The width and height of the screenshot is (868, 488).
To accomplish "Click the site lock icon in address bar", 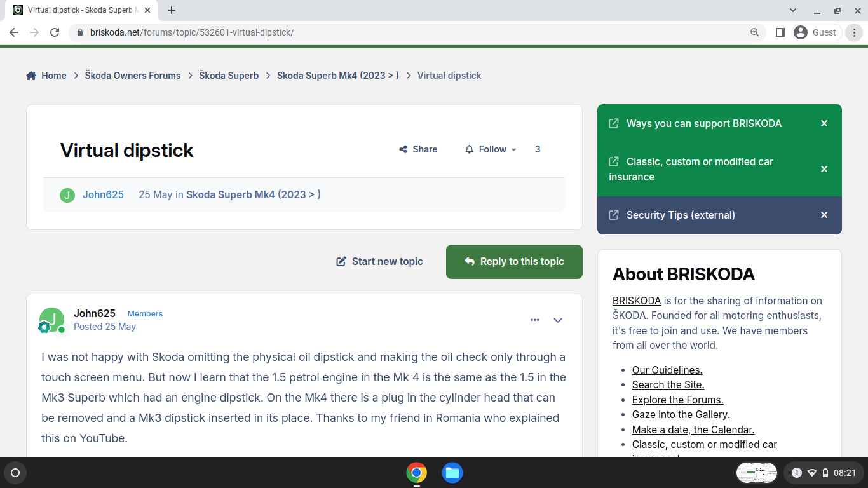I will [x=80, y=32].
